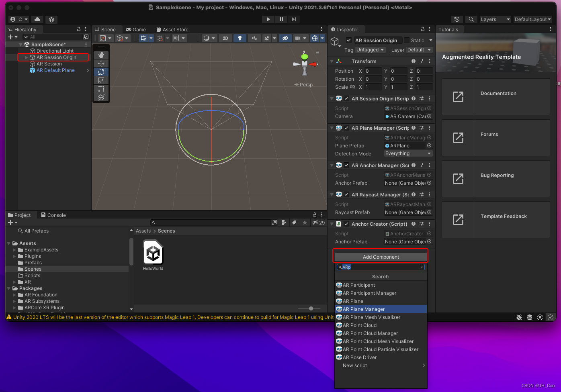Expand the ExampleAssets folder
Image resolution: width=561 pixels, height=392 pixels.
pos(14,250)
